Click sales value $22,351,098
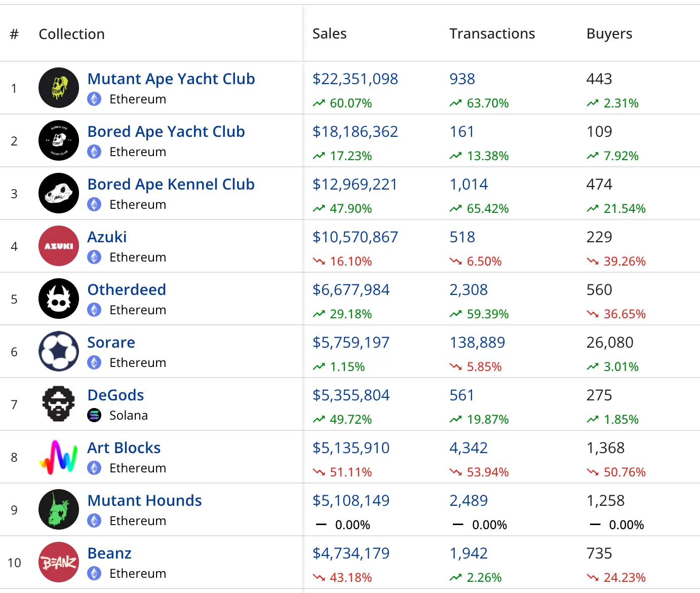700x593 pixels. point(355,79)
